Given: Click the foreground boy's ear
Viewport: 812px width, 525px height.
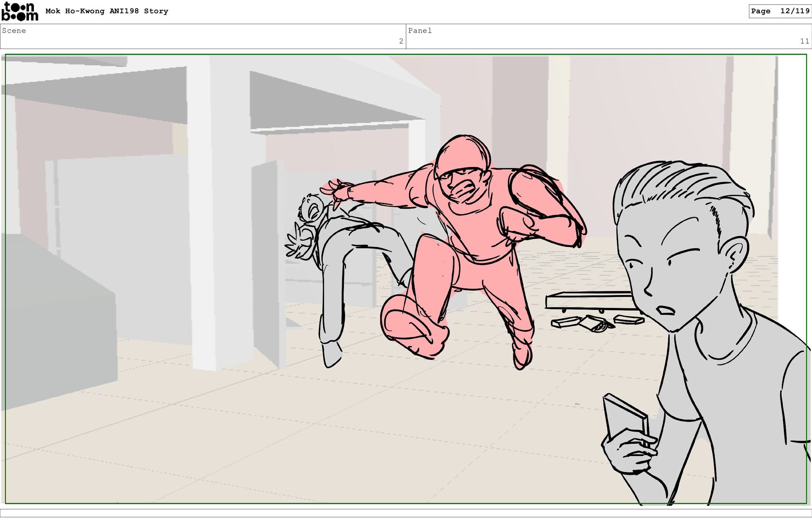Looking at the screenshot, I should tap(735, 254).
